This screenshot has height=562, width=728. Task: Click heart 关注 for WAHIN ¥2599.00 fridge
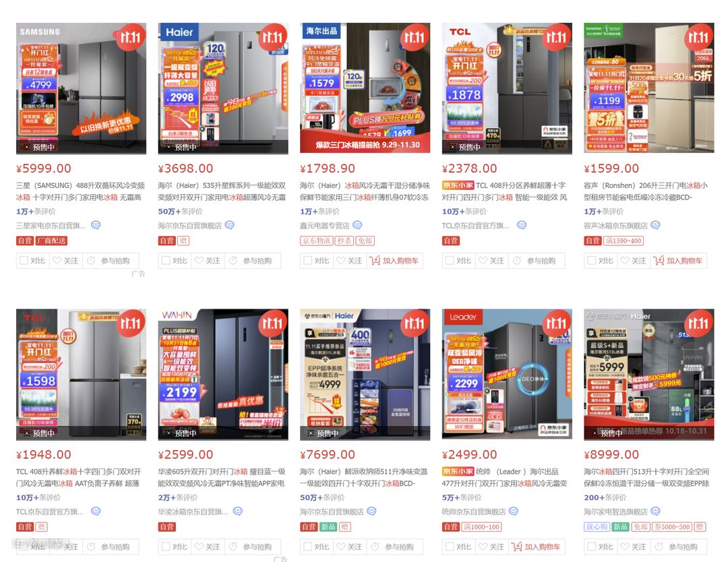207,547
